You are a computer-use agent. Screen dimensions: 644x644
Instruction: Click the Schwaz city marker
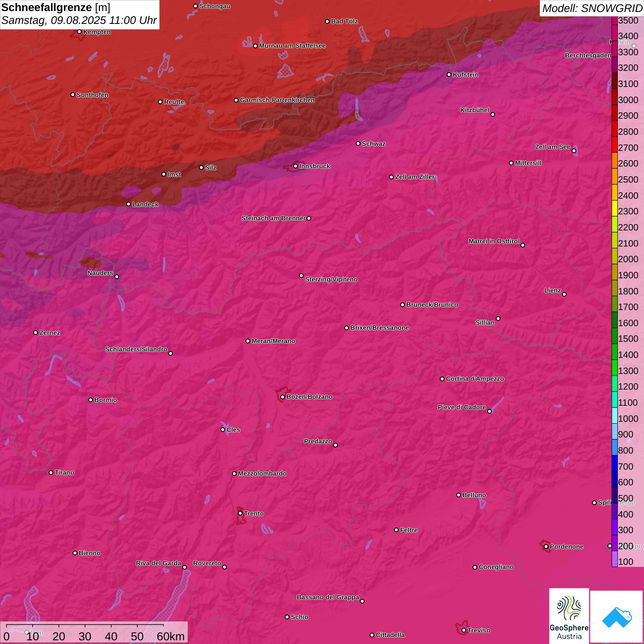point(358,143)
